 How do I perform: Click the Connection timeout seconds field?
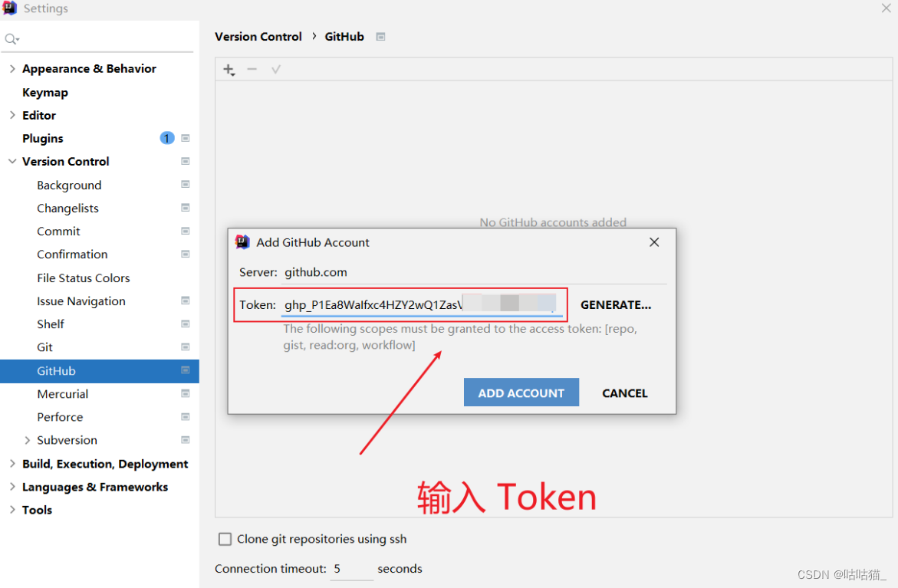point(351,569)
